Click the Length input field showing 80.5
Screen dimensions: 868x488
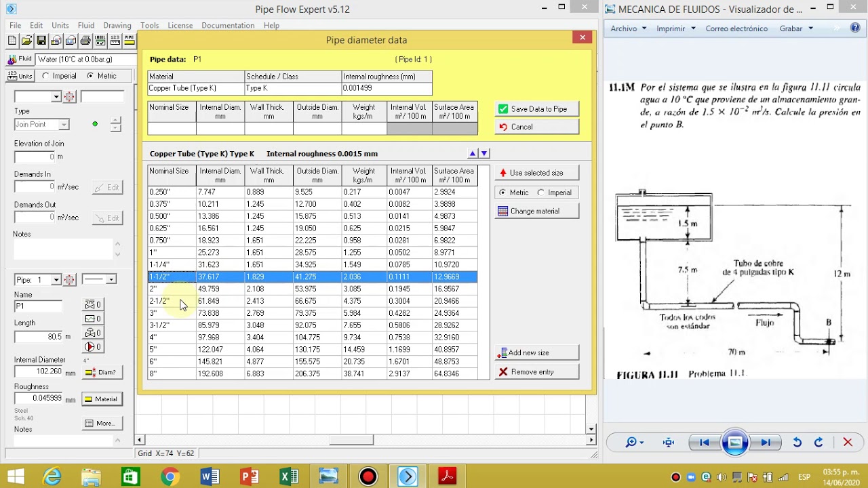[39, 336]
